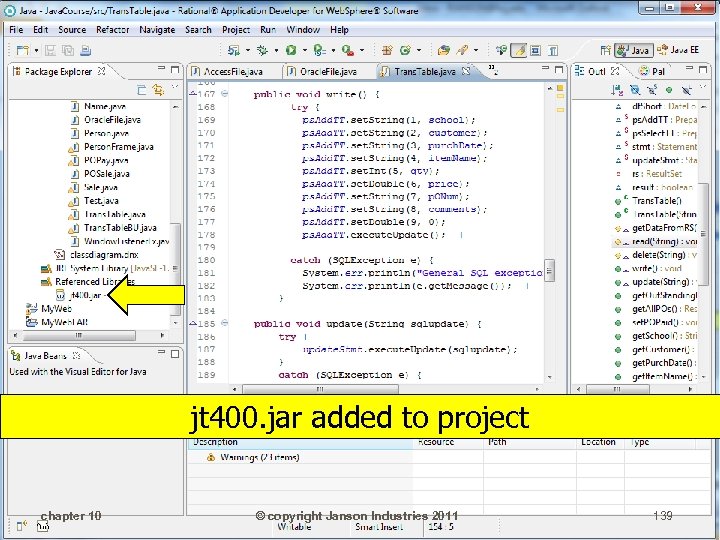Open the File menu
This screenshot has height=540, width=720.
pos(16,29)
